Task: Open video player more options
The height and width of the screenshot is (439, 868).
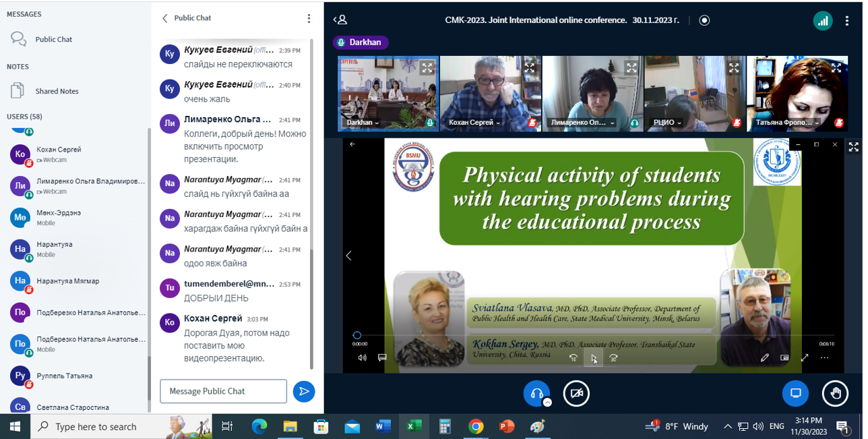Action: (x=825, y=358)
